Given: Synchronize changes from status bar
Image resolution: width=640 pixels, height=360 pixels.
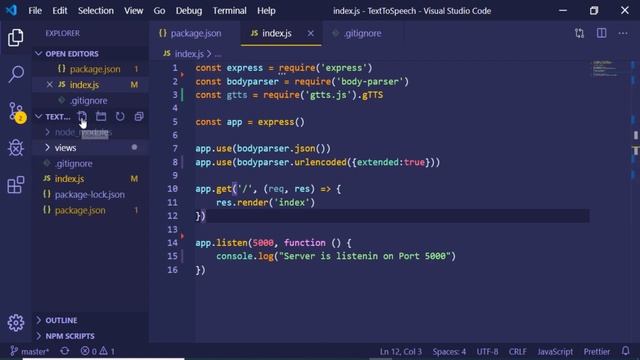Looking at the screenshot, I should [64, 351].
